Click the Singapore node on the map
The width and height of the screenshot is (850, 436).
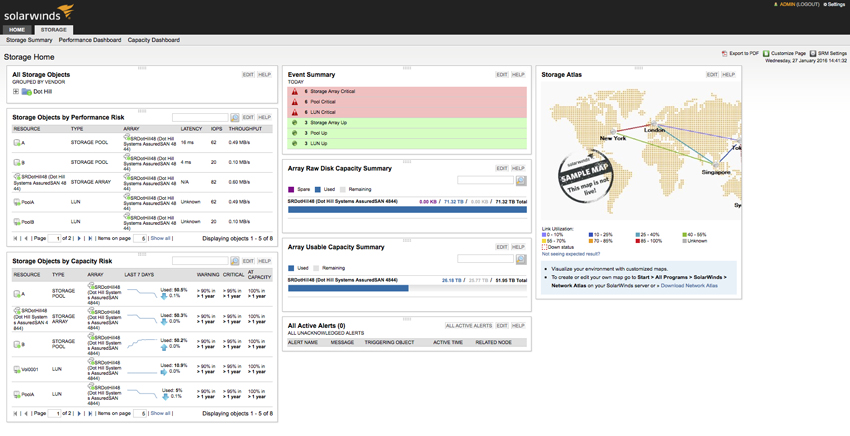click(716, 165)
